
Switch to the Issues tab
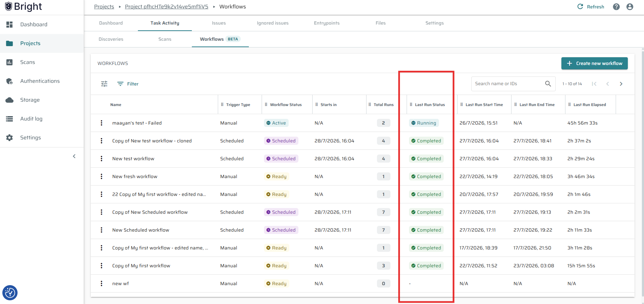point(219,23)
